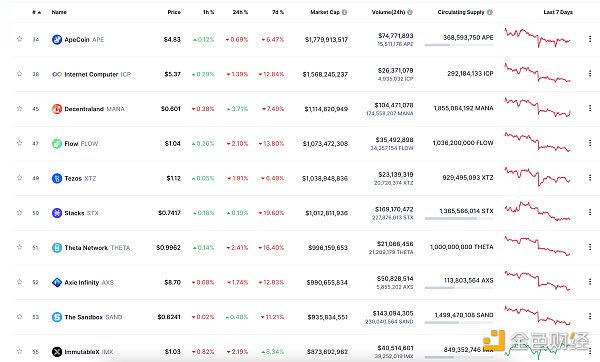This screenshot has width=600, height=362.
Task: Open the three-dot menu for Tezos row
Action: 590,178
